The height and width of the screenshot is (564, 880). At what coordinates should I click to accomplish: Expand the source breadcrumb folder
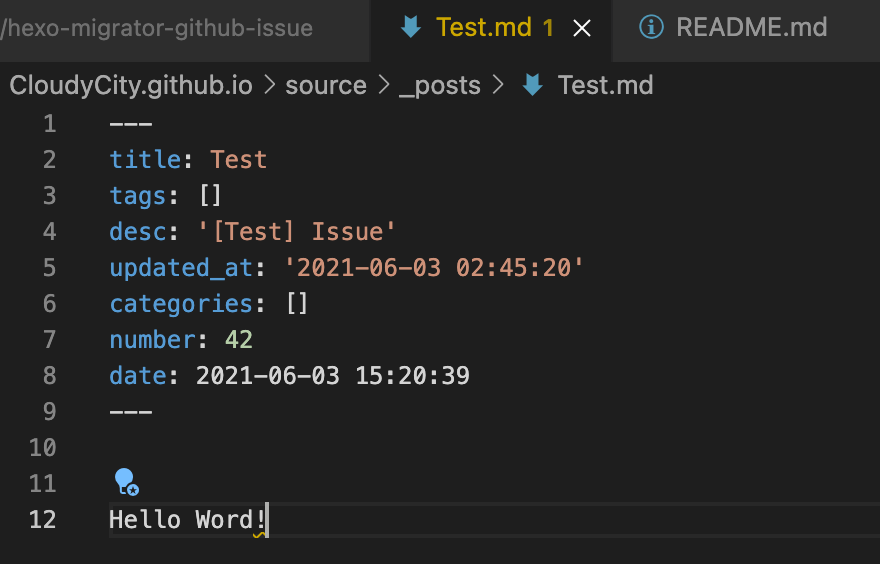326,85
